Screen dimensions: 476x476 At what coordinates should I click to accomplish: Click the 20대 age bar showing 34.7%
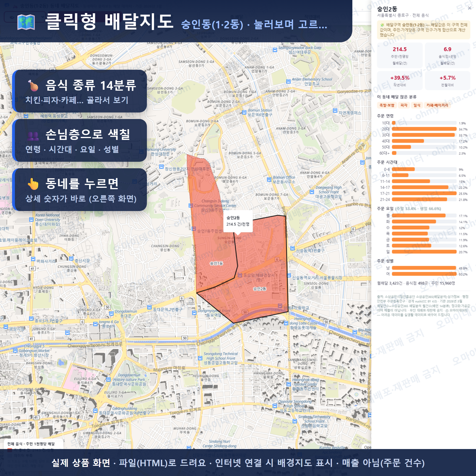[424, 129]
